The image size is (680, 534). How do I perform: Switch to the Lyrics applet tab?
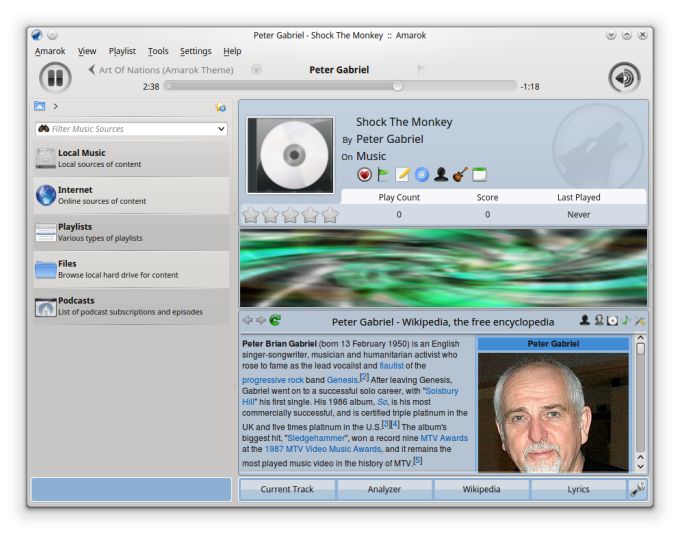click(579, 489)
